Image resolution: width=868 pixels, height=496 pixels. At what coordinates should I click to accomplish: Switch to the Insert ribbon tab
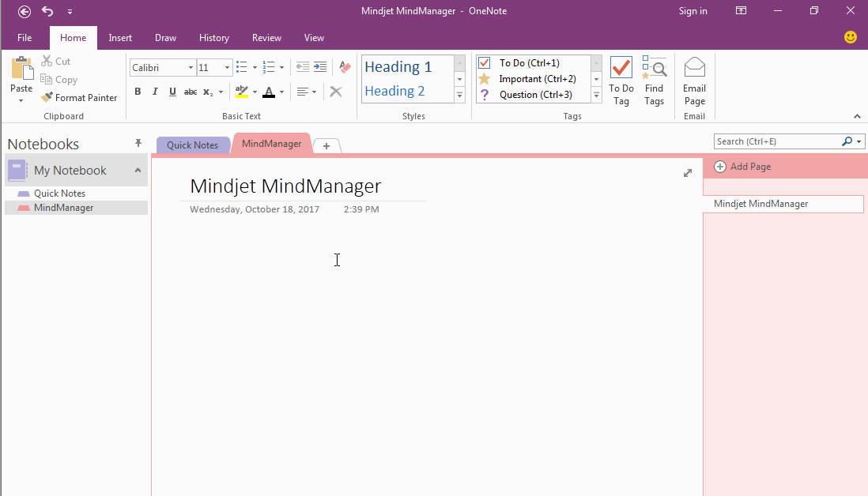(x=120, y=37)
